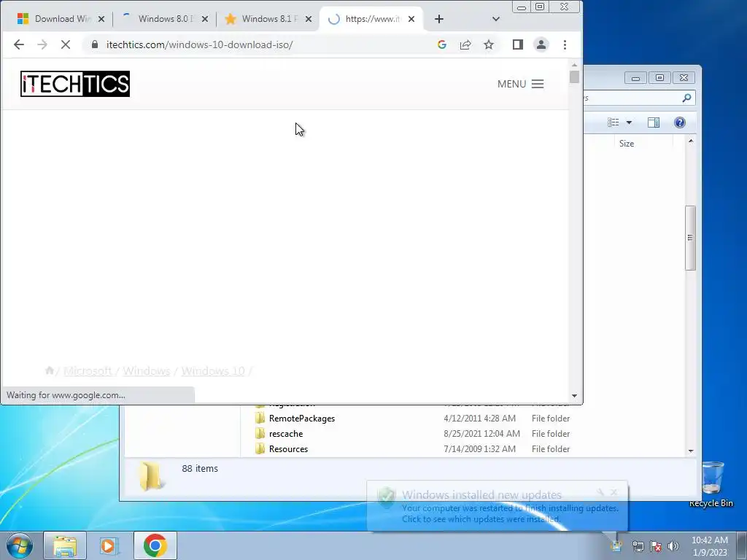Image resolution: width=747 pixels, height=560 pixels.
Task: Select the rescache folder
Action: [x=286, y=434]
